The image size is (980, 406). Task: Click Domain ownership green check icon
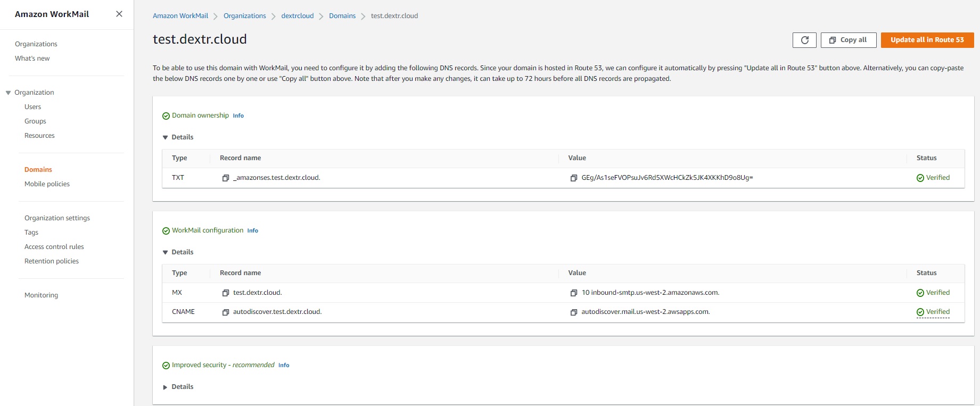(x=166, y=116)
